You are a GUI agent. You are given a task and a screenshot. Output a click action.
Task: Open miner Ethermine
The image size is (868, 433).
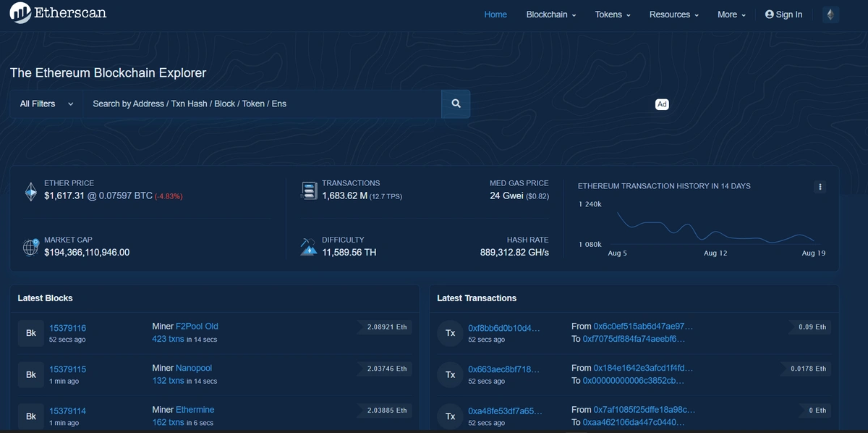click(195, 410)
